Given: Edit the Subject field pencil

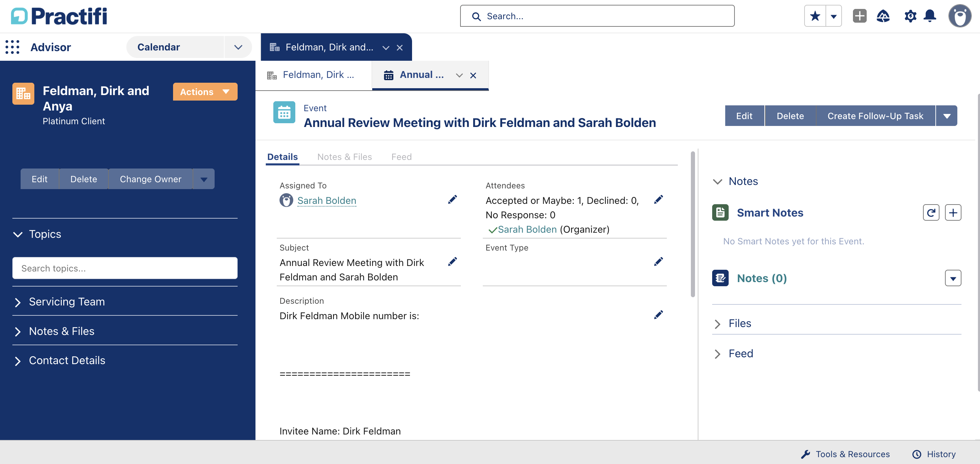Looking at the screenshot, I should click(x=452, y=262).
